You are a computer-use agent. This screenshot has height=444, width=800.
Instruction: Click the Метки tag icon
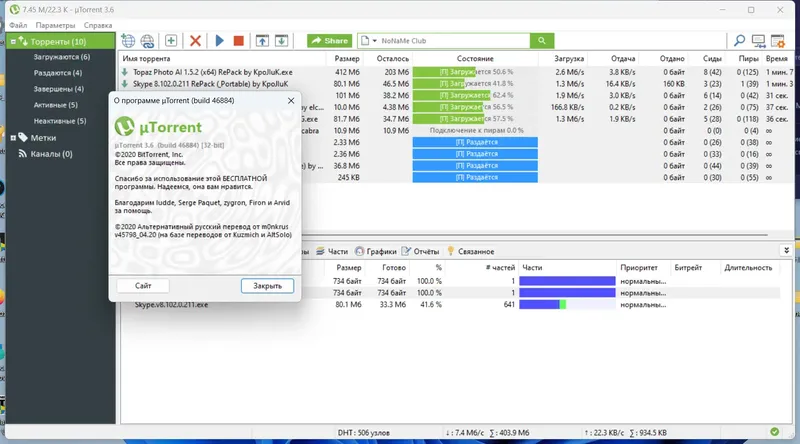pyautogui.click(x=23, y=137)
